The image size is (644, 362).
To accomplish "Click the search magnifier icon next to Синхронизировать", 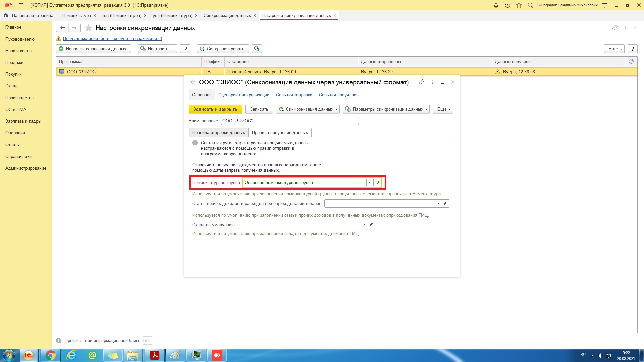I will click(257, 49).
